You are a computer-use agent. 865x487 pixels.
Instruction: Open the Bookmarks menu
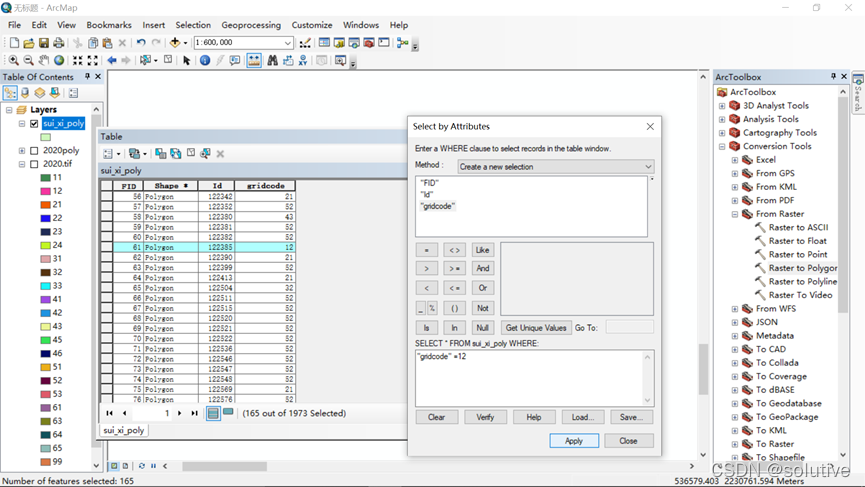tap(109, 25)
